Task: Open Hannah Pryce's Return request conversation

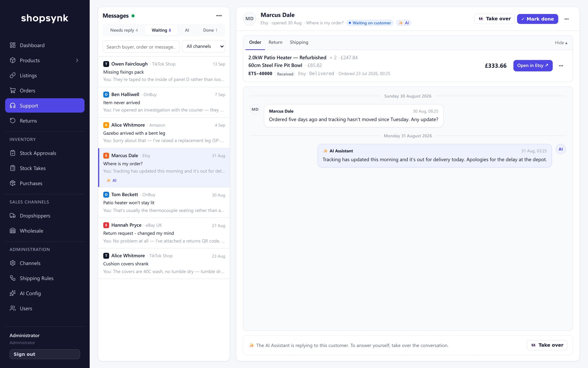Action: 164,233
